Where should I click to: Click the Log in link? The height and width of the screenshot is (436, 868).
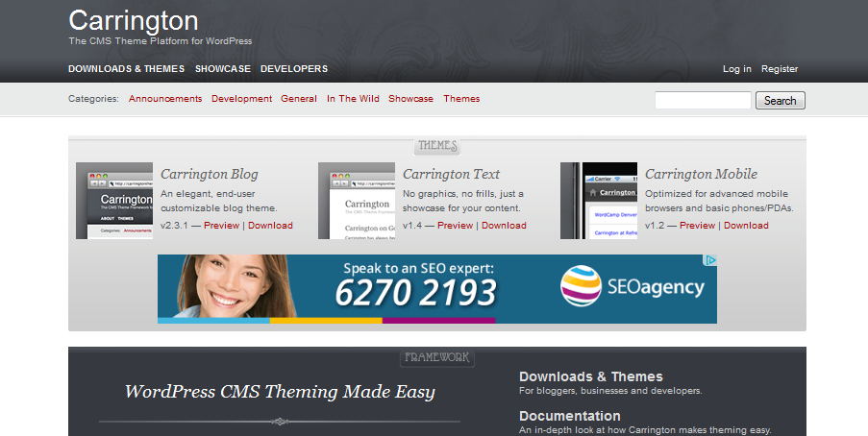737,68
